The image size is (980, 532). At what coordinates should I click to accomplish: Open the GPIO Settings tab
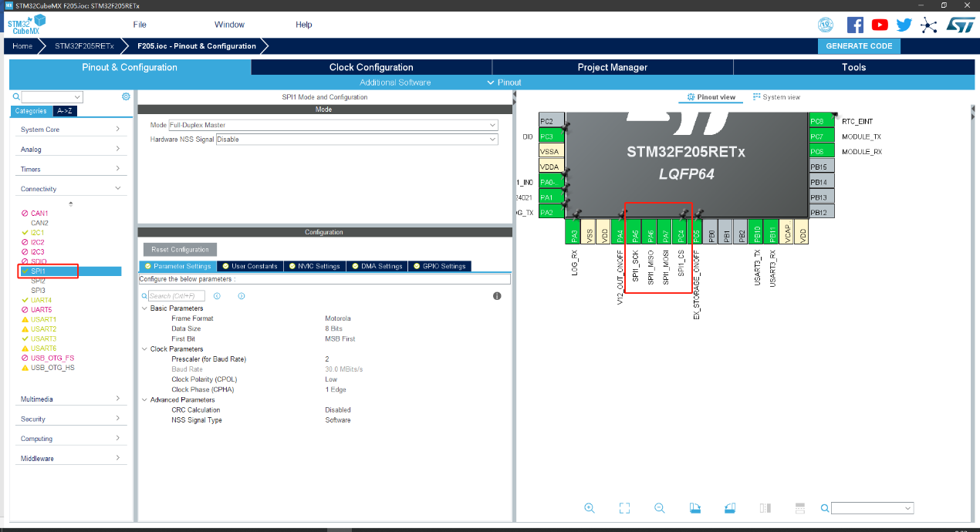(x=439, y=266)
